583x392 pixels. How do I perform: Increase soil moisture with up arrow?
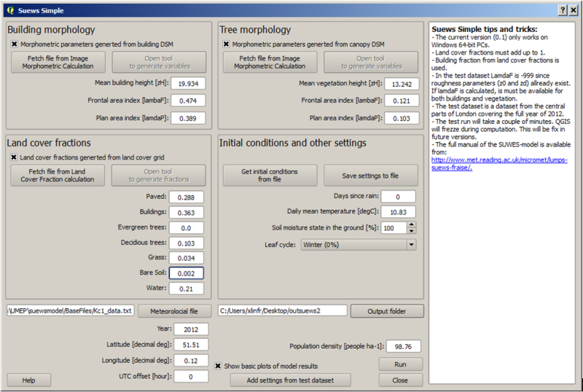pyautogui.click(x=411, y=224)
